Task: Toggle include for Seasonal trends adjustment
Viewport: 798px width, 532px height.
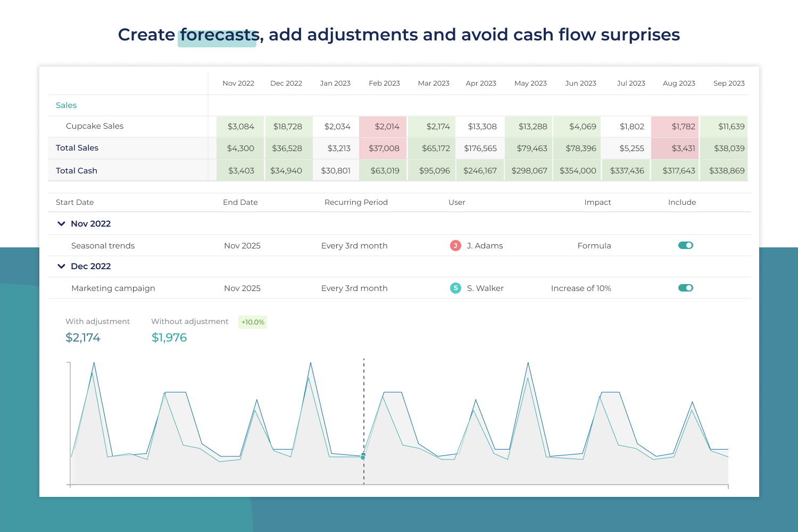Action: click(685, 245)
